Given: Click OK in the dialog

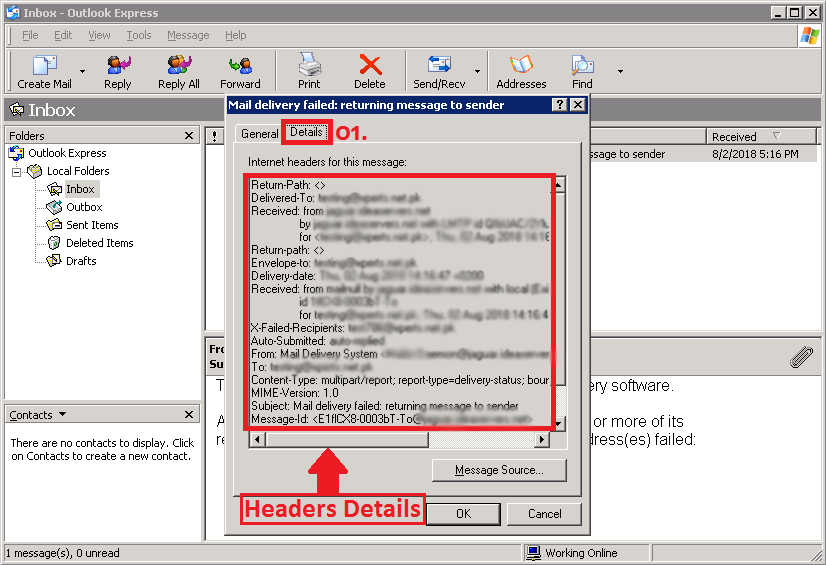Looking at the screenshot, I should tap(464, 513).
